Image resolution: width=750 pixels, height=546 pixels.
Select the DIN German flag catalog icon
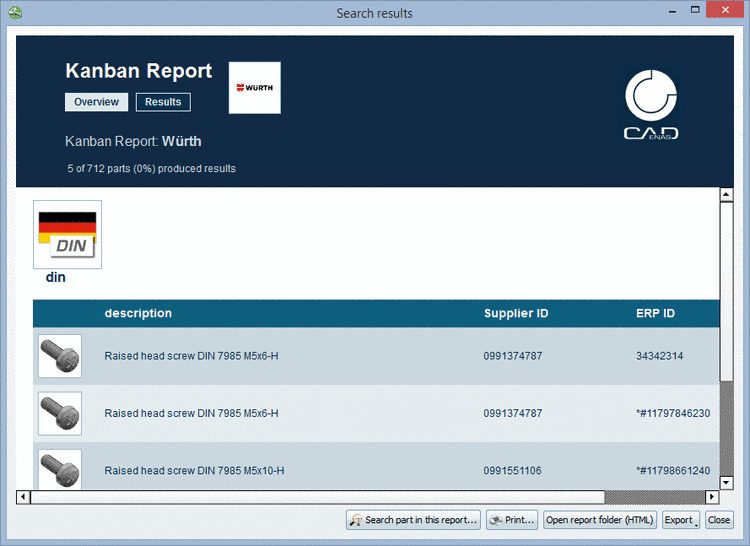(x=67, y=234)
